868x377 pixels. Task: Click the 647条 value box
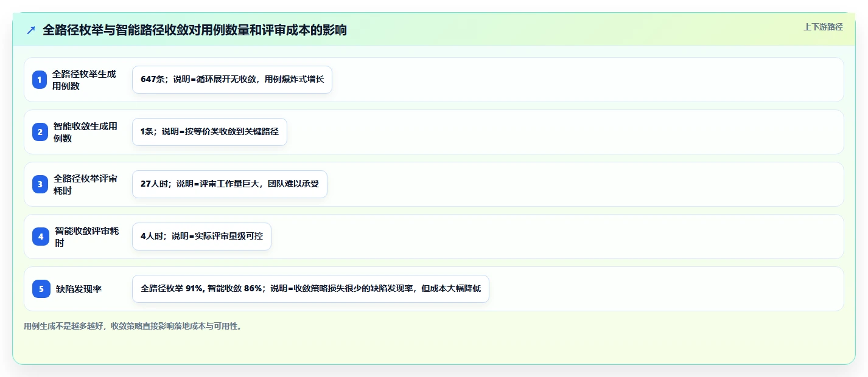[232, 80]
